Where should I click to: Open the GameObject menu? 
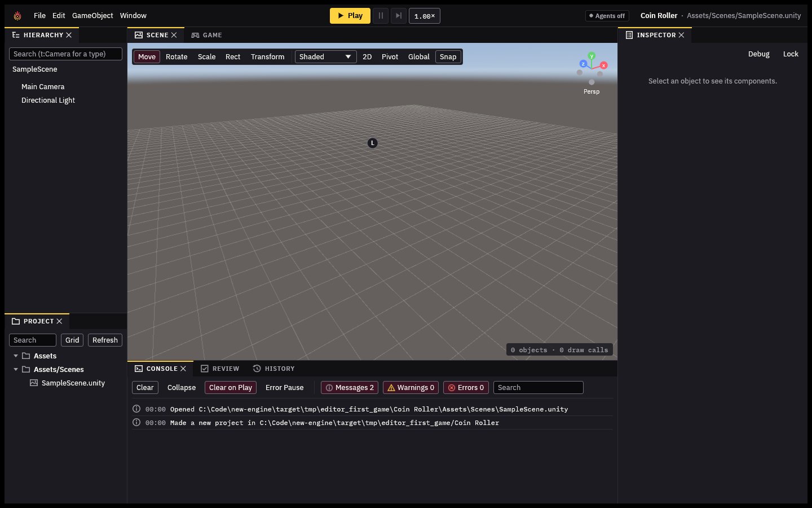pyautogui.click(x=92, y=16)
